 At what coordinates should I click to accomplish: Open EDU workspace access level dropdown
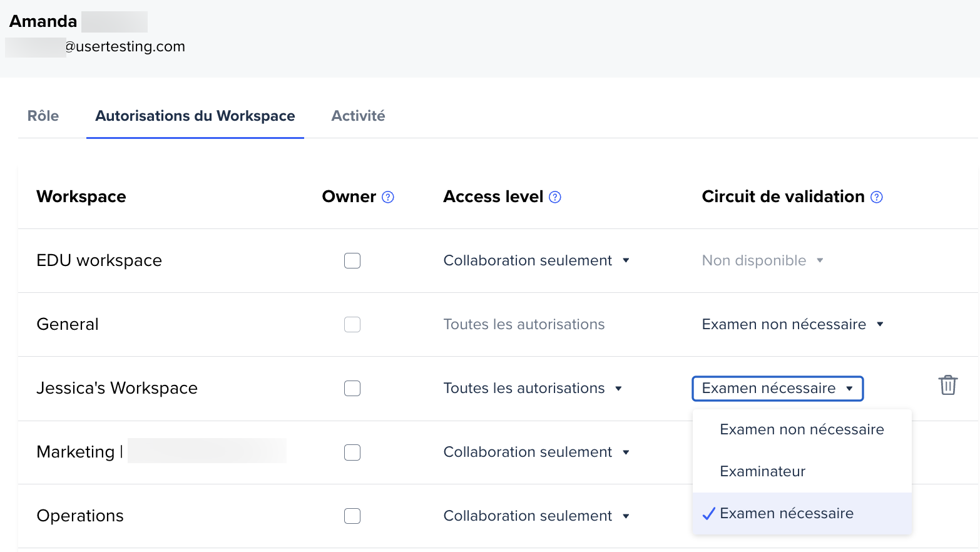(x=536, y=261)
